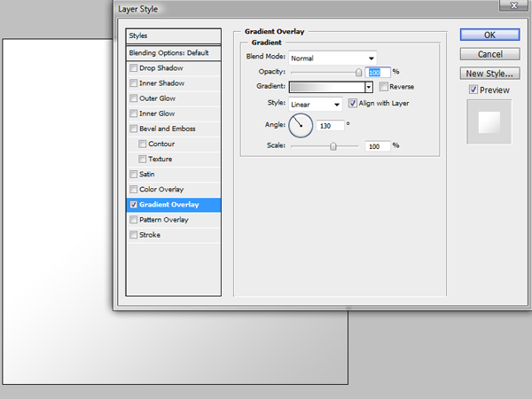Close the Layer Style dialog
The image size is (532, 399).
pos(513,5)
